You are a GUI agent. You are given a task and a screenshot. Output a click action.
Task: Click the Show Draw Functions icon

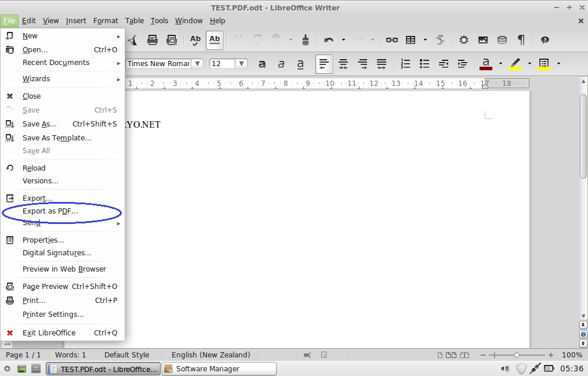point(440,40)
